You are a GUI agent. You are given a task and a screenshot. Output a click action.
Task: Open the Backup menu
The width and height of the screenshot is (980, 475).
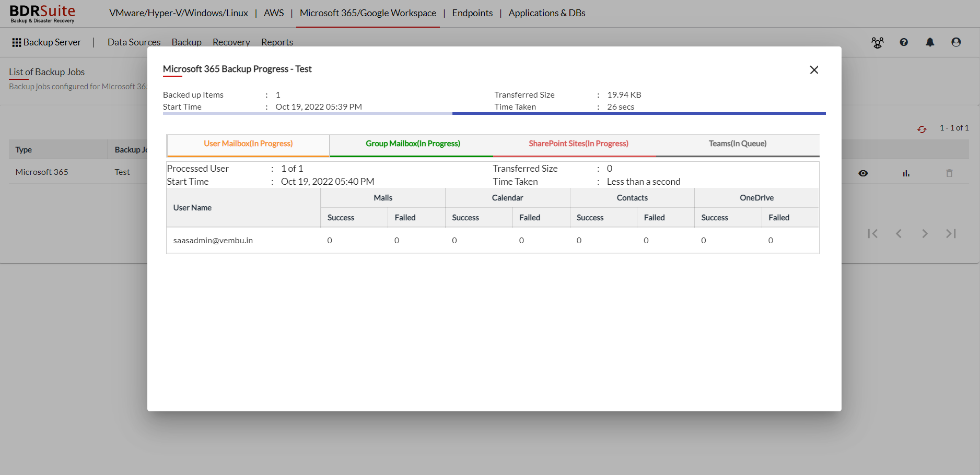point(186,42)
